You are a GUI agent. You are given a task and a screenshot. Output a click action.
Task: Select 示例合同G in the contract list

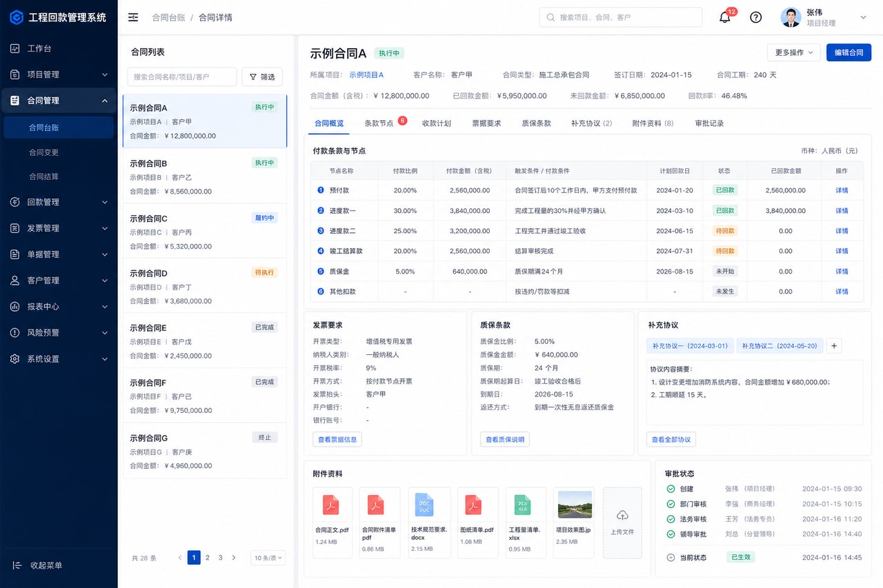[205, 451]
